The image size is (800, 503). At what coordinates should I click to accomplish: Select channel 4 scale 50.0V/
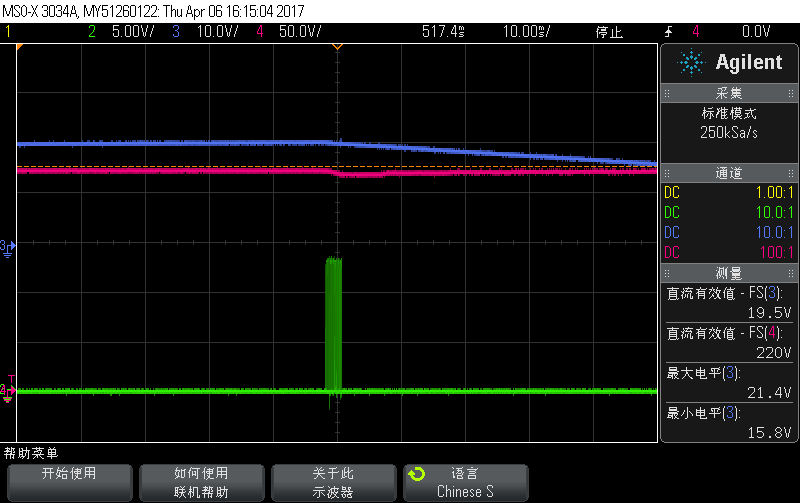click(300, 32)
